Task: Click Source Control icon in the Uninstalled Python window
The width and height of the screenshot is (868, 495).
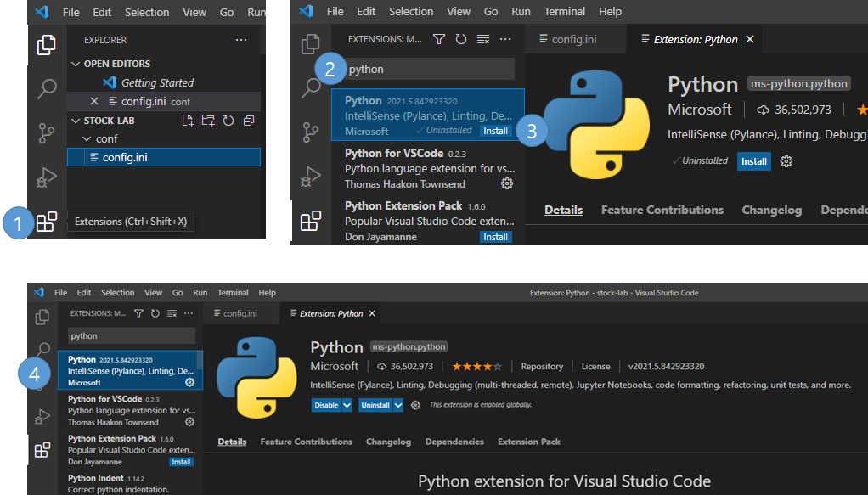Action: 311,132
